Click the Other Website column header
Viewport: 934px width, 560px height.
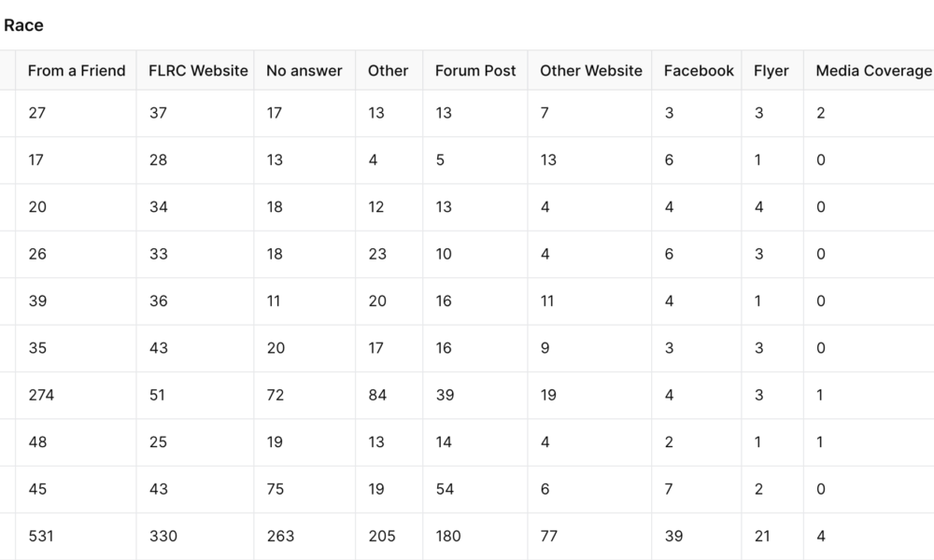click(591, 71)
